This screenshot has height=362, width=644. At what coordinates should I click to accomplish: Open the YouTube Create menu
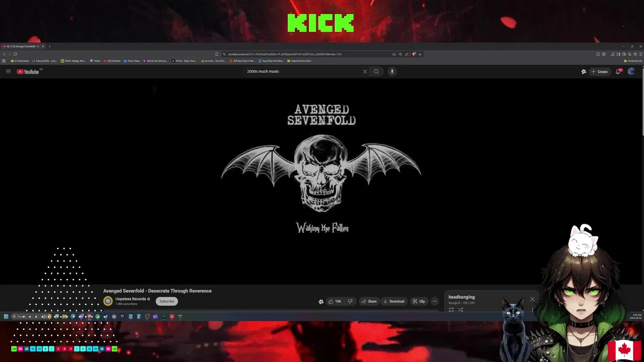click(x=599, y=71)
